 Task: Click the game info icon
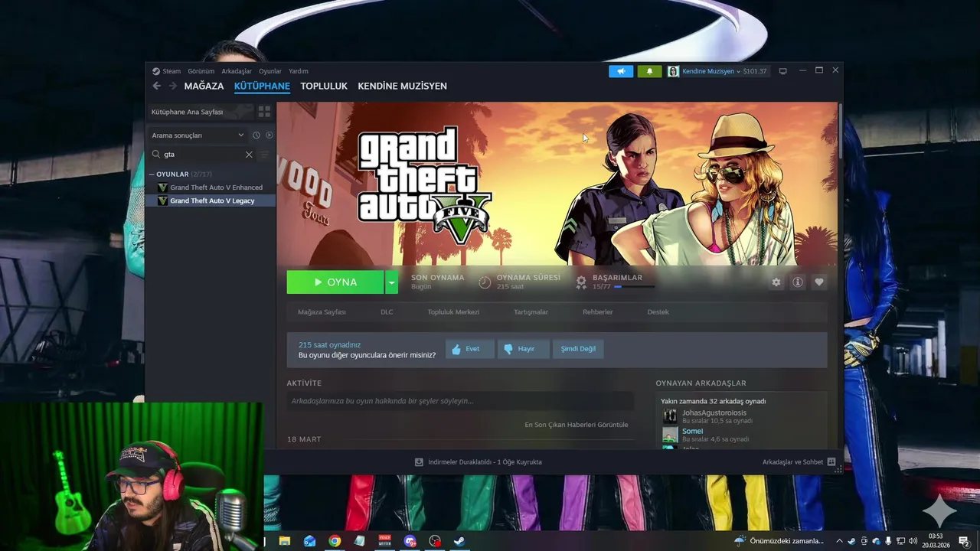798,282
